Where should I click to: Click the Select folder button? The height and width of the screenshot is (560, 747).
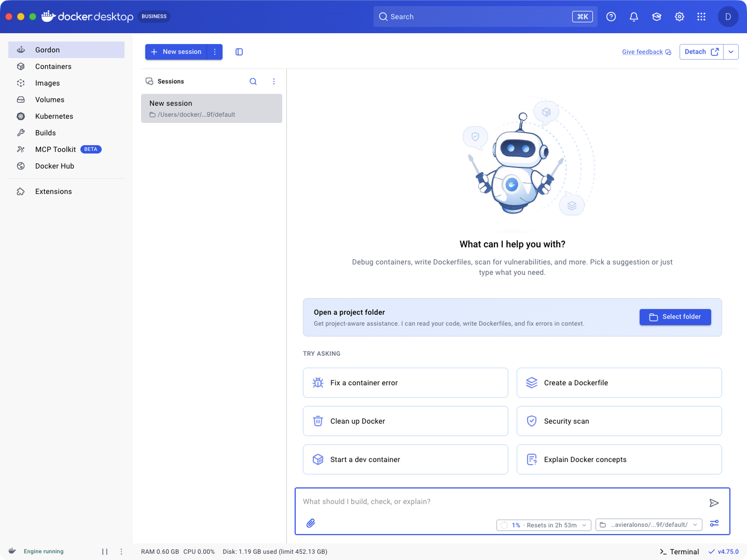675,317
